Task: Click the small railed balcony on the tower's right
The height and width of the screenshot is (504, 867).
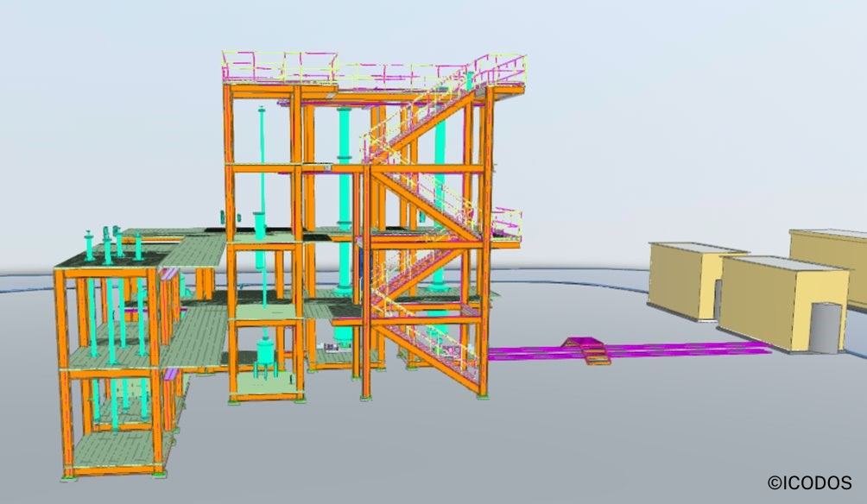Action: (505, 227)
